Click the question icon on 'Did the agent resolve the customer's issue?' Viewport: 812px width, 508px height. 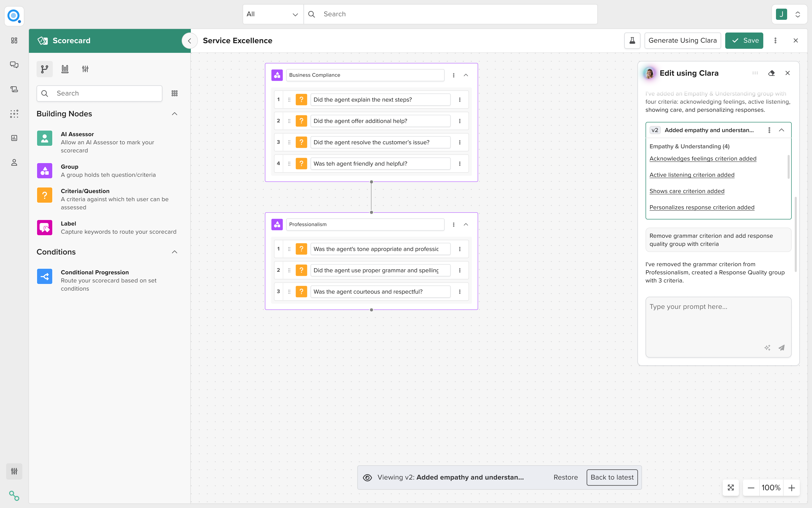pyautogui.click(x=301, y=142)
